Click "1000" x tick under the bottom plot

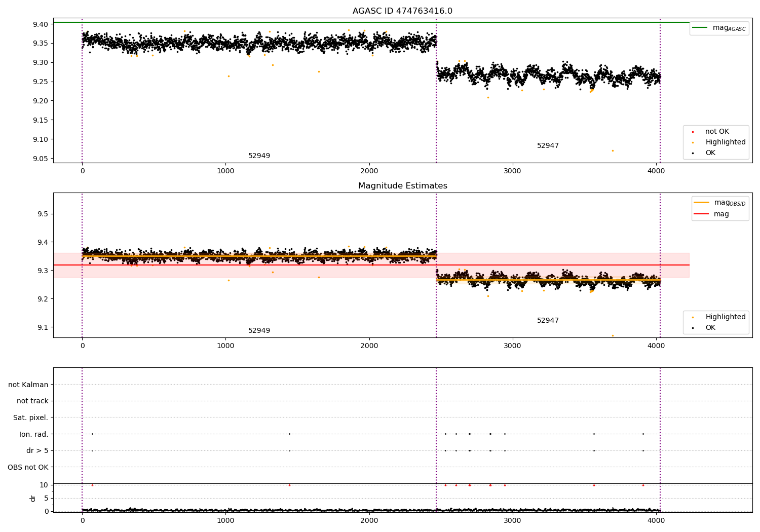225,521
